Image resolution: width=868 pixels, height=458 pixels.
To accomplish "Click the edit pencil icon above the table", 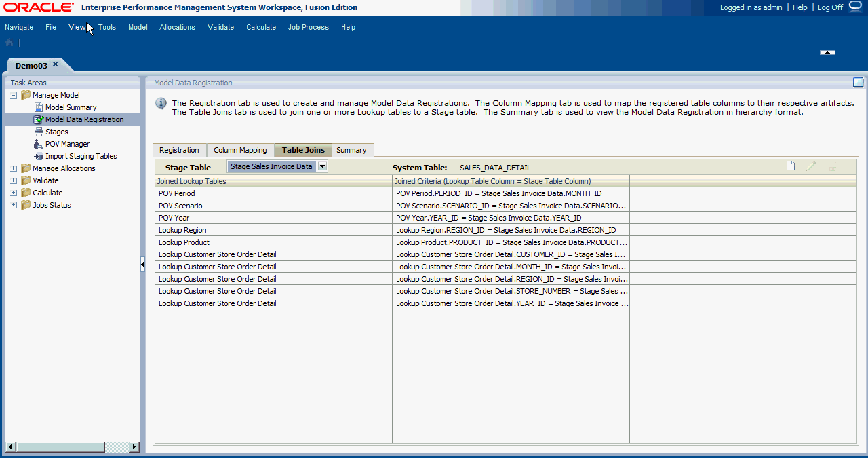I will [810, 166].
